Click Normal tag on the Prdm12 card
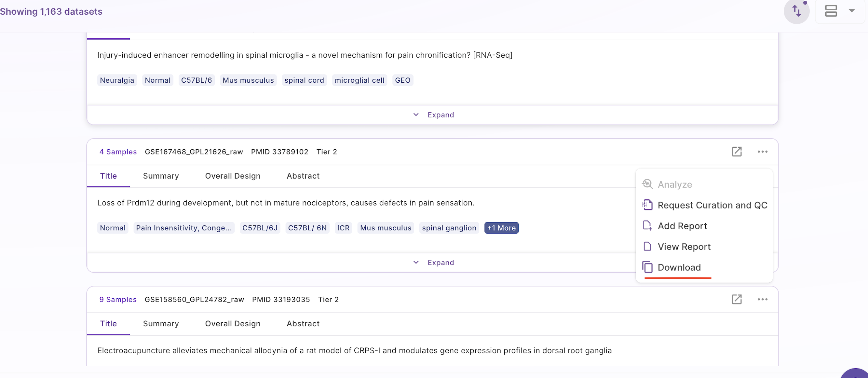This screenshot has height=378, width=868. (x=113, y=228)
